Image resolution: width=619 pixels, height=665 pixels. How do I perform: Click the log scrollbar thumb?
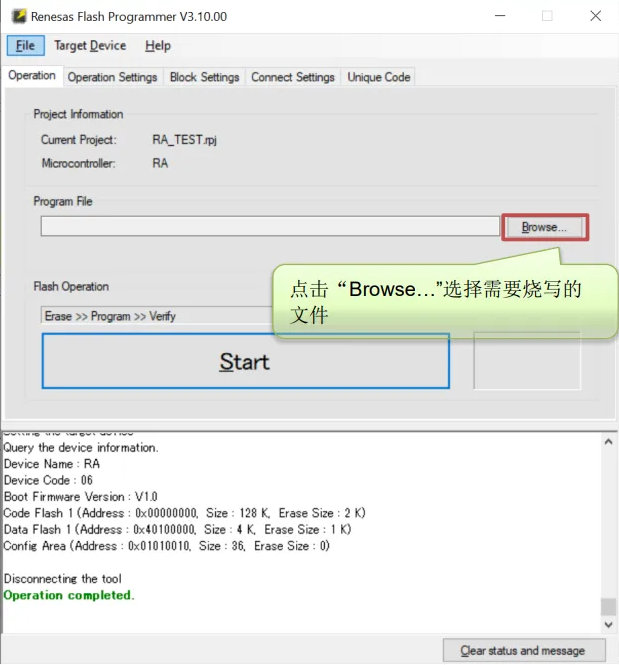tap(608, 606)
